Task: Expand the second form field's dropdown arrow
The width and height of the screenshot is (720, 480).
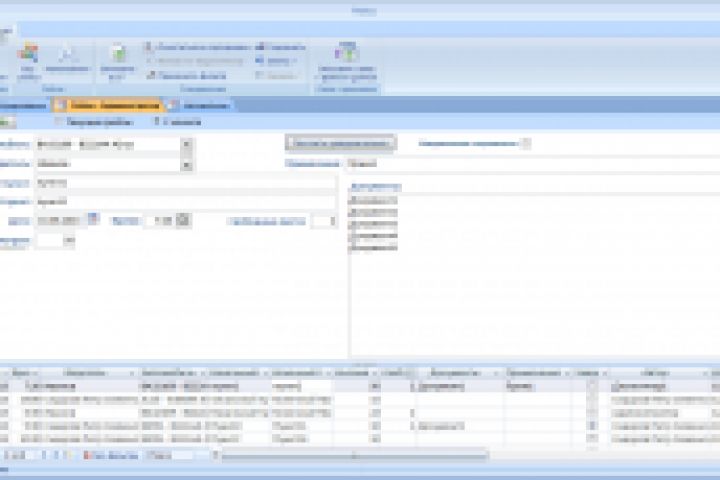Action: coord(186,164)
